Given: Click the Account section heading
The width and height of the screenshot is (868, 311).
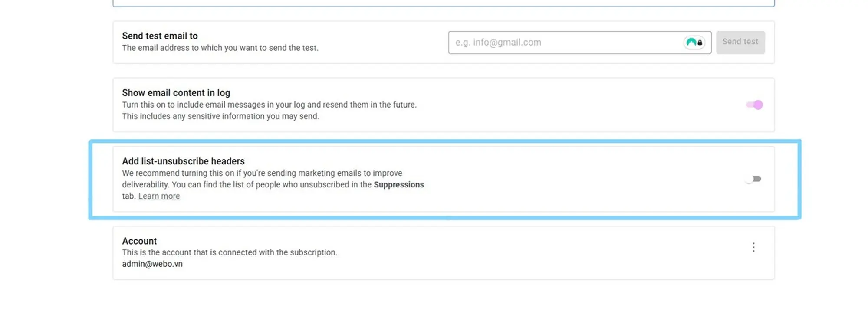Looking at the screenshot, I should pyautogui.click(x=139, y=241).
